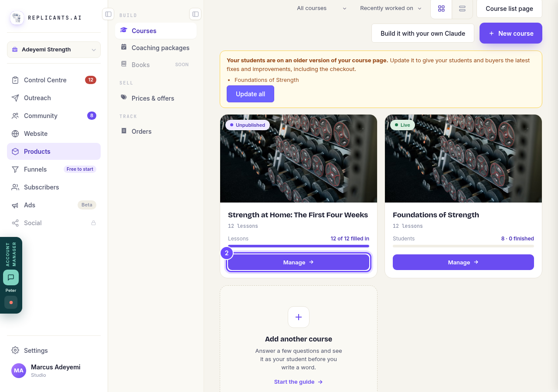Click the Update all button
558x392 pixels.
[250, 94]
